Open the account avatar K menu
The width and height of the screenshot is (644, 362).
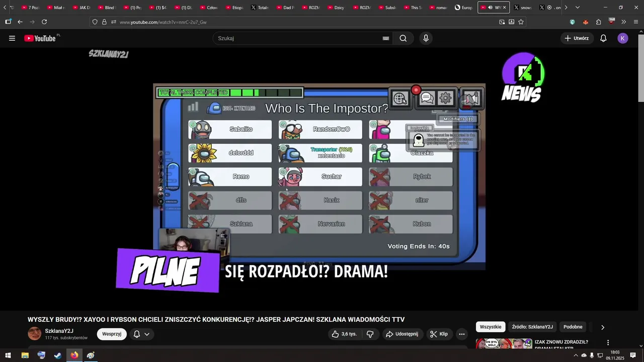[x=623, y=38]
